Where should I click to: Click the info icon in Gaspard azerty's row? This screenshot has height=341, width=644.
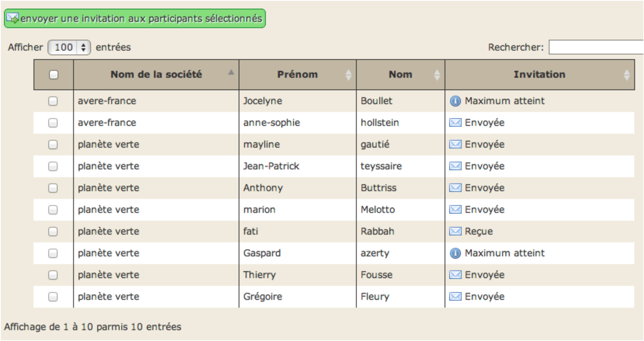455,253
